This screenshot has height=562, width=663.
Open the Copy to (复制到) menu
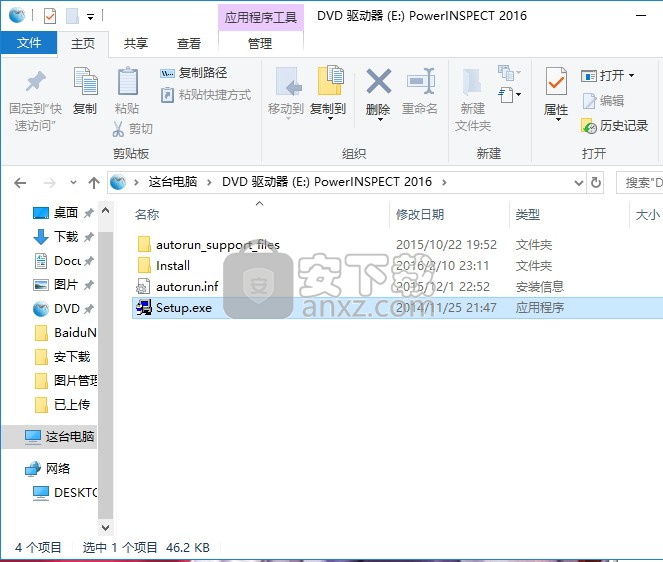tap(329, 94)
